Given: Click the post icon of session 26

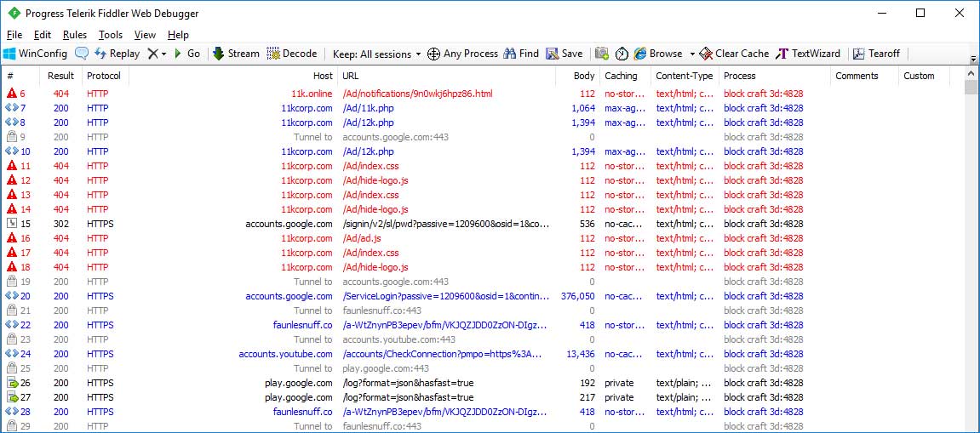Looking at the screenshot, I should [12, 383].
